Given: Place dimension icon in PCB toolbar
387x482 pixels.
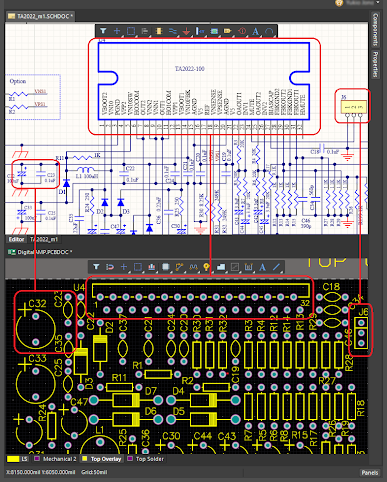Looking at the screenshot, I should [x=249, y=267].
